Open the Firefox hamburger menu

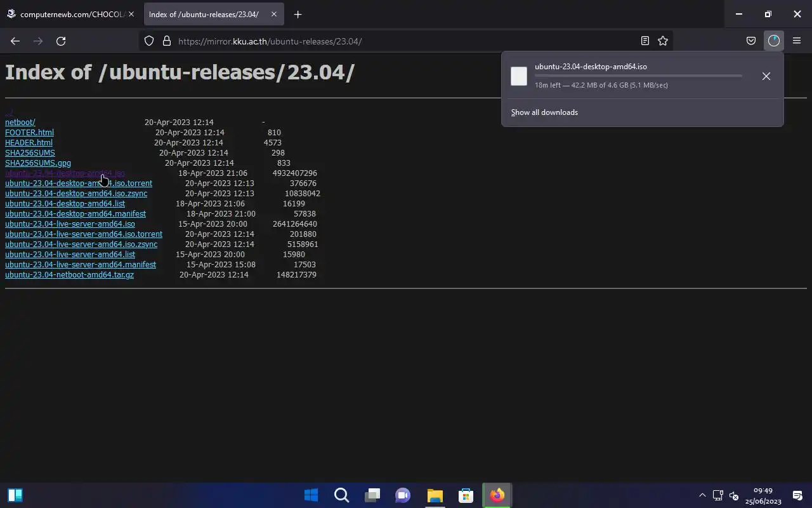click(x=797, y=41)
